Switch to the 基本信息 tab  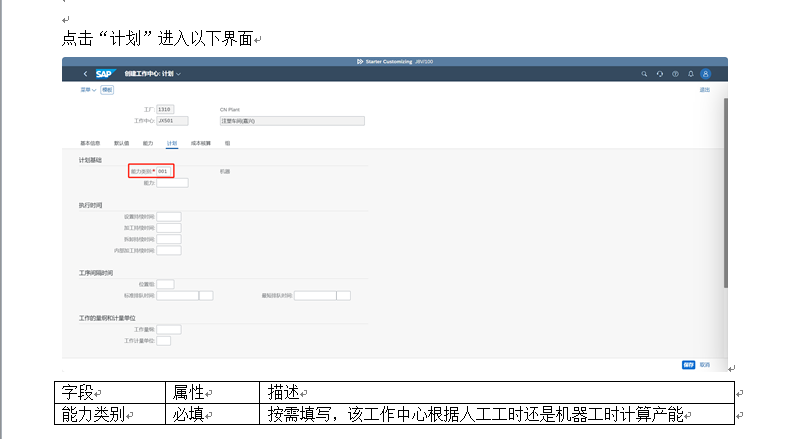pyautogui.click(x=90, y=143)
